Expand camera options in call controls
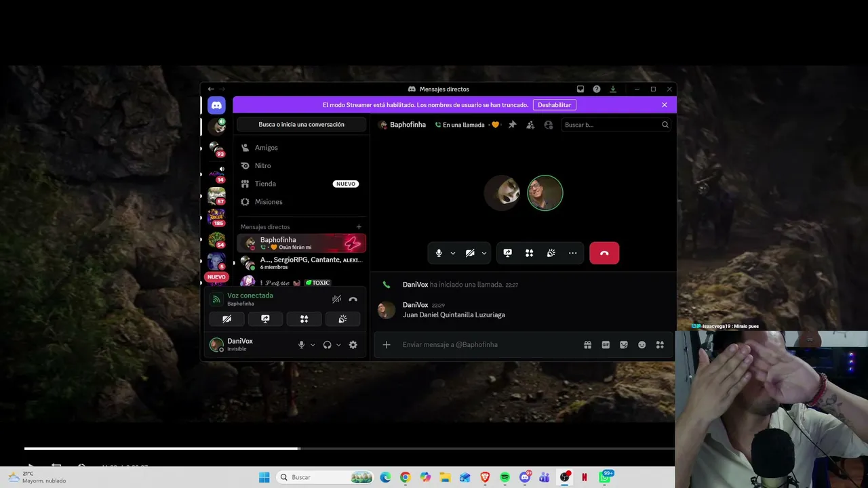The width and height of the screenshot is (868, 488). tap(484, 253)
